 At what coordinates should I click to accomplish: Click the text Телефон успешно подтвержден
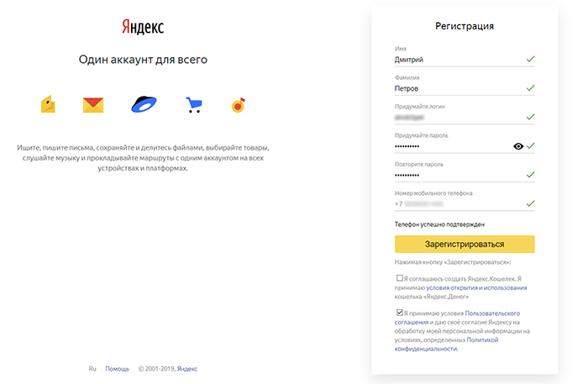click(439, 224)
